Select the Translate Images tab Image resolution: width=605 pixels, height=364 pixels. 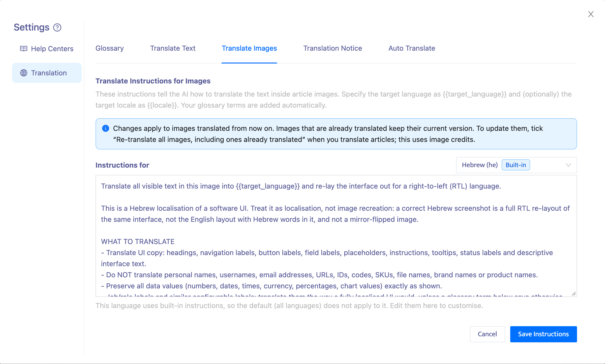[x=249, y=48]
